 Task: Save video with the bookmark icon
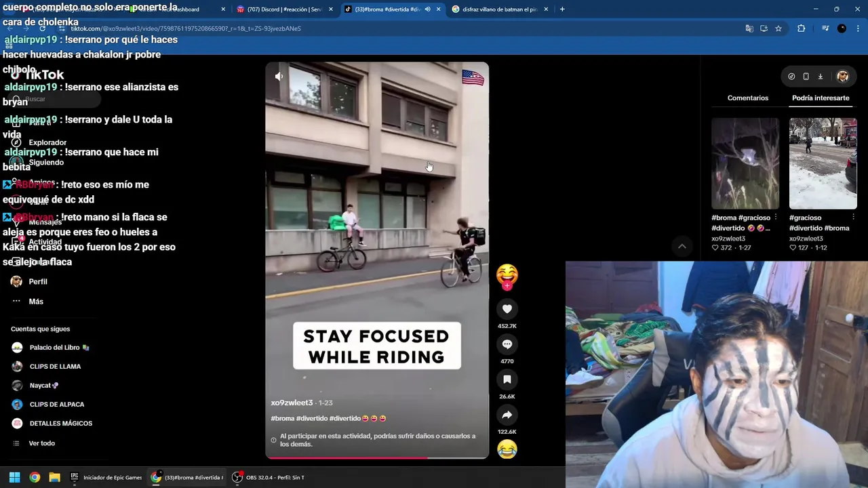tap(507, 380)
